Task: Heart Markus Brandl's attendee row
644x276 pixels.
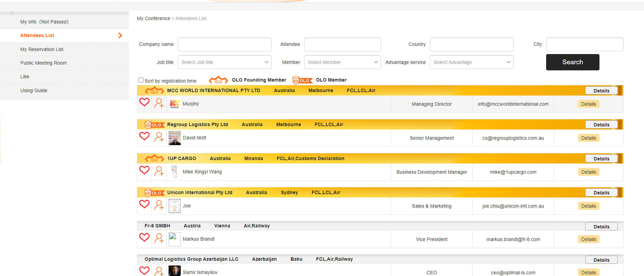Action: coord(144,237)
